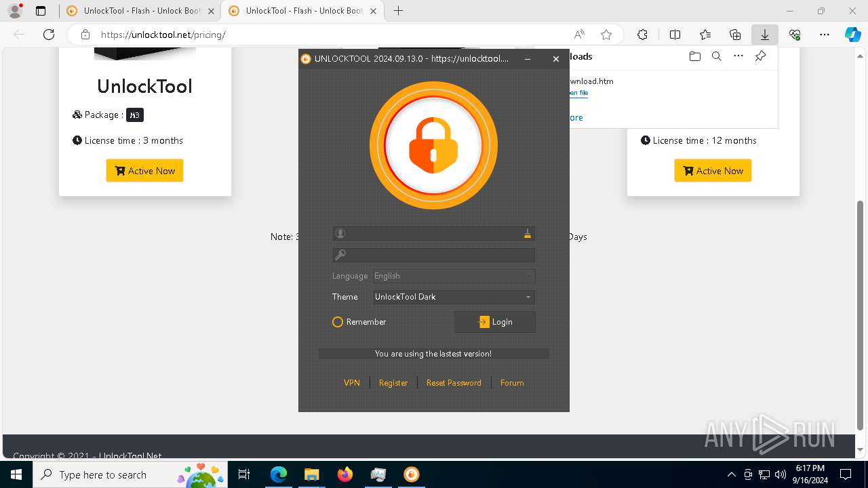Reload the unlocktool.net pricing page

pyautogui.click(x=49, y=35)
